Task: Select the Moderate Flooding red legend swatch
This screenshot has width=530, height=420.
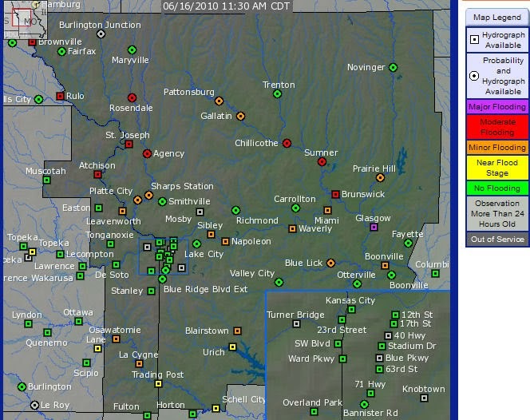Action: click(x=497, y=127)
